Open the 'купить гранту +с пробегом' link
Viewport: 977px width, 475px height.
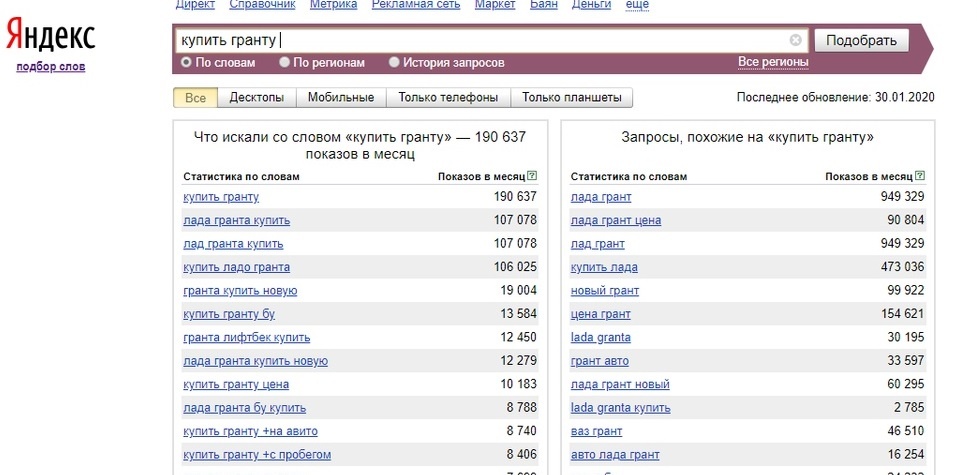click(257, 454)
